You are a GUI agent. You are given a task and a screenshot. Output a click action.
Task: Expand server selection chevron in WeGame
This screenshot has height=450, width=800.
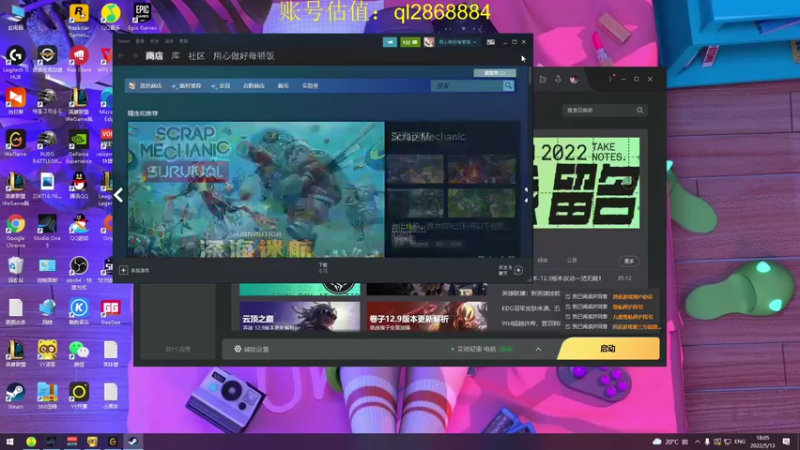click(x=538, y=349)
